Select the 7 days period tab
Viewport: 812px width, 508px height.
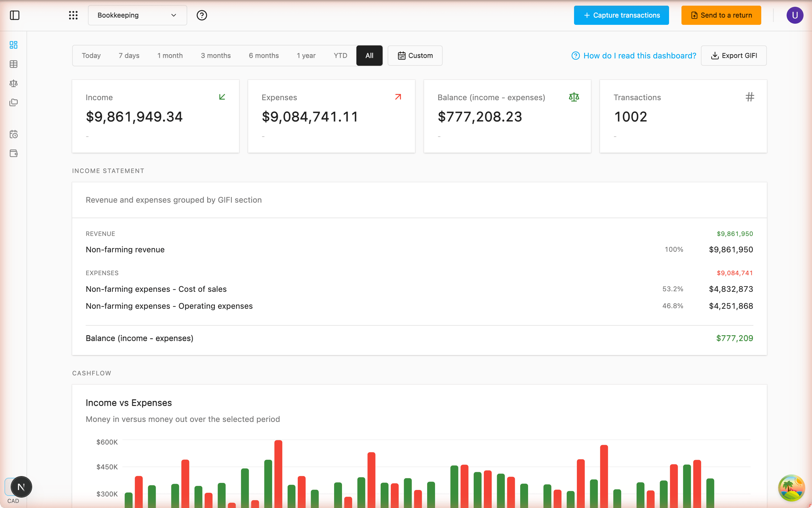point(129,55)
